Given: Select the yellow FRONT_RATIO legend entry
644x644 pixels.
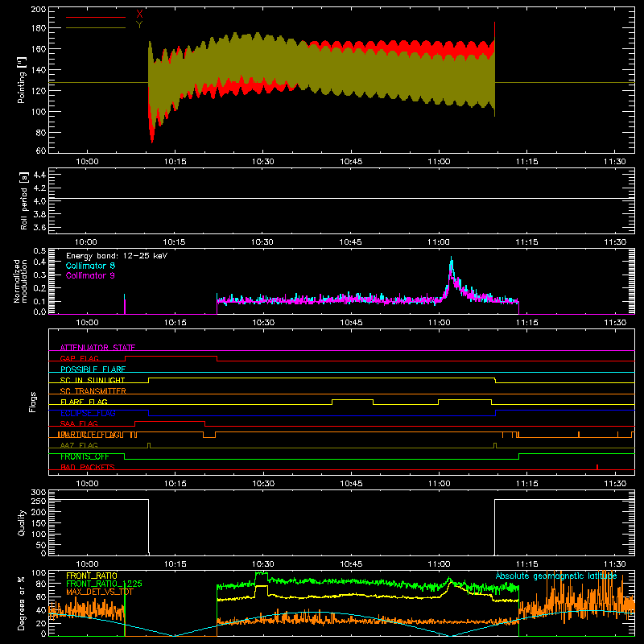Looking at the screenshot, I should [x=92, y=576].
